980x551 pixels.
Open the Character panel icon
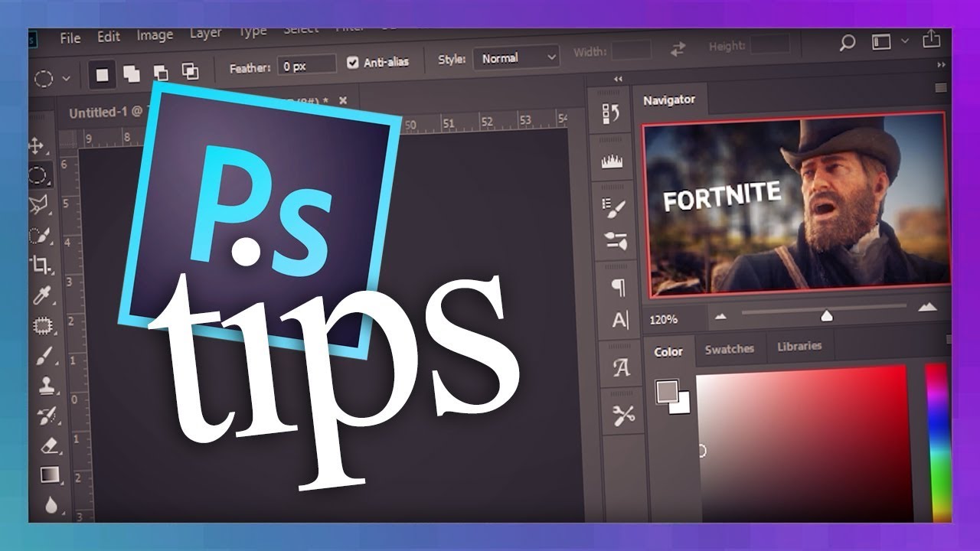(620, 321)
